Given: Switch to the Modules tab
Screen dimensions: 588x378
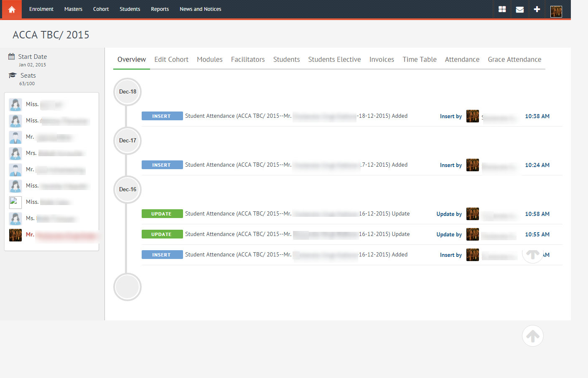Looking at the screenshot, I should [x=210, y=59].
